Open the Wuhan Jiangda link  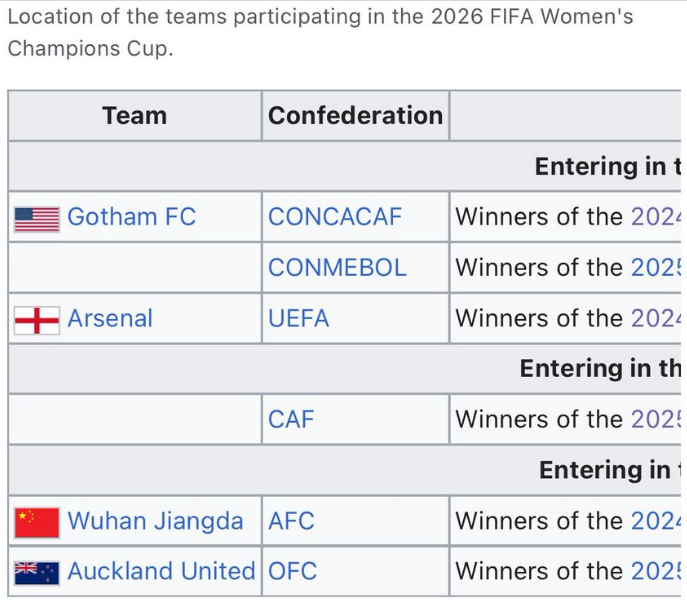coord(155,521)
